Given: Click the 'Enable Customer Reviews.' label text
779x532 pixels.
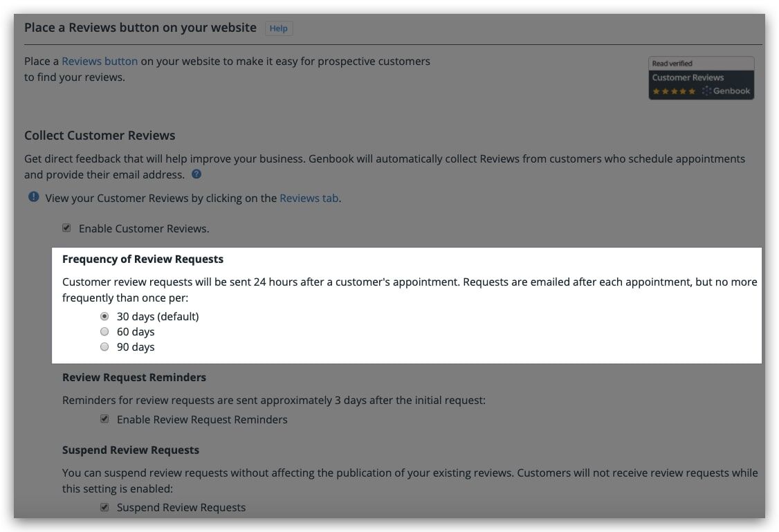Looking at the screenshot, I should click(144, 228).
